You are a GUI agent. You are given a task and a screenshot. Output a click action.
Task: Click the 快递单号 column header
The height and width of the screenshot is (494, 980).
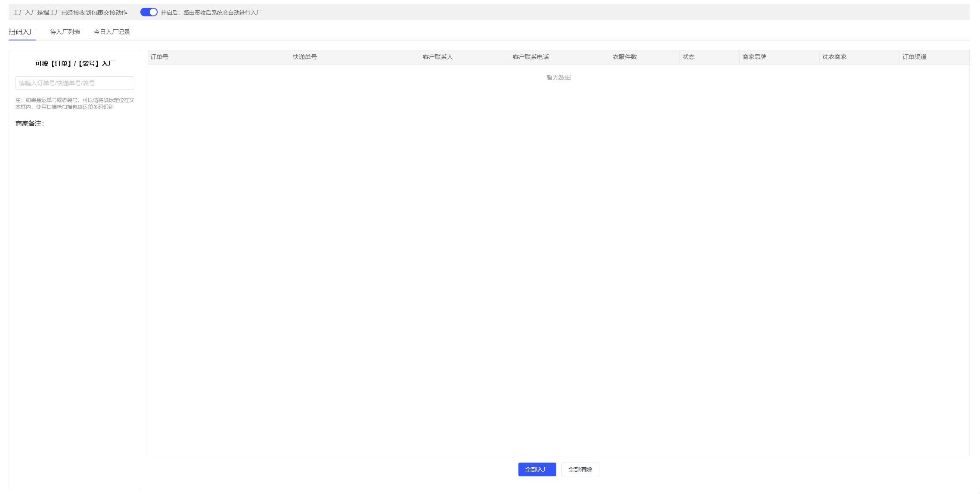click(305, 57)
